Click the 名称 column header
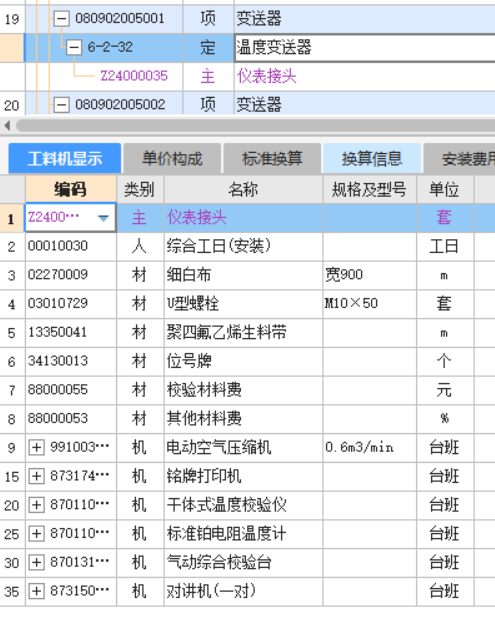Image resolution: width=495 pixels, height=625 pixels. [243, 189]
